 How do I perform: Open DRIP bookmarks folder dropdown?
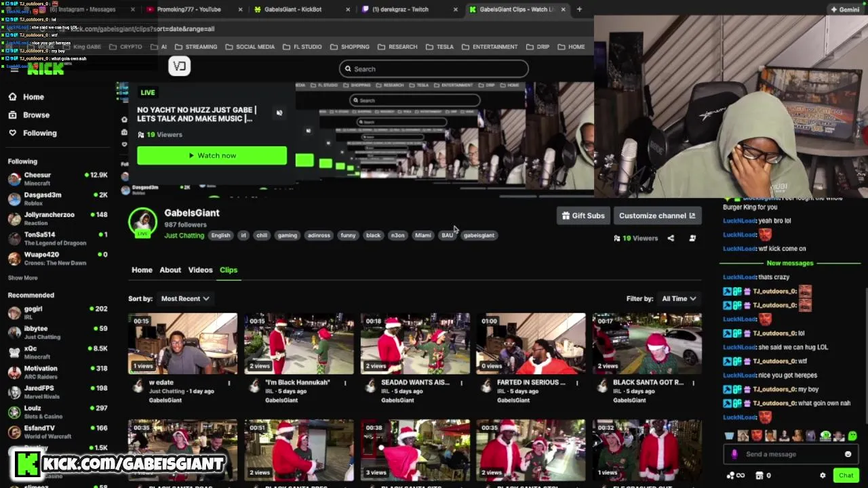[x=537, y=47]
